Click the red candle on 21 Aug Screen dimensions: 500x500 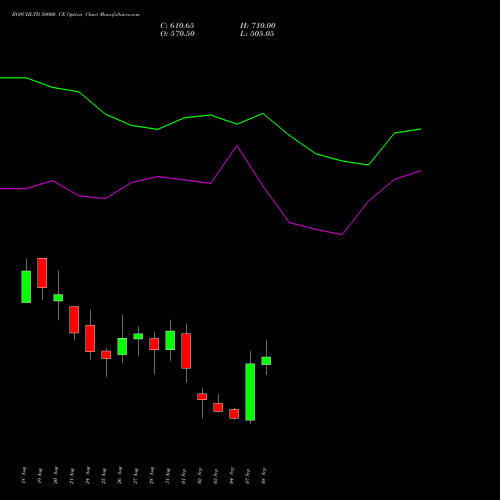[x=74, y=319]
